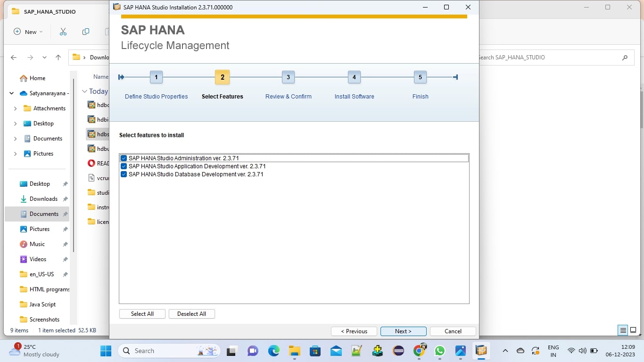Toggle SAP HANA Studio Database Development checkbox
Image resolution: width=644 pixels, height=362 pixels.
(x=124, y=174)
